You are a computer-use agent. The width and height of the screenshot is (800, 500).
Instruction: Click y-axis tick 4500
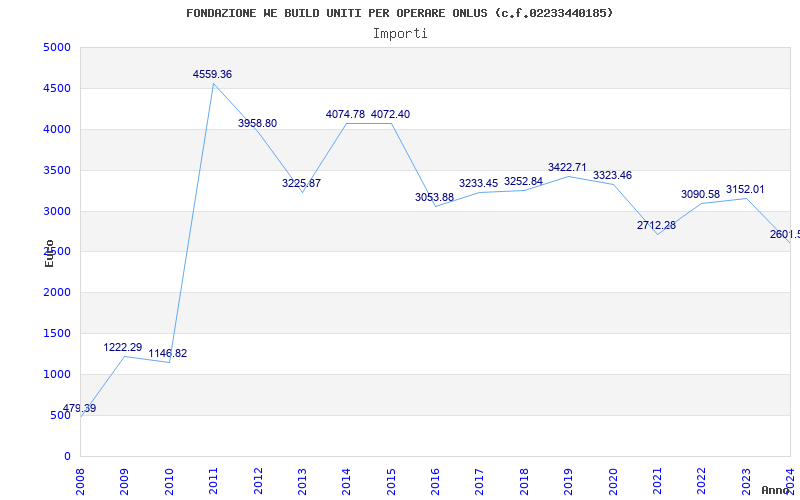click(57, 89)
